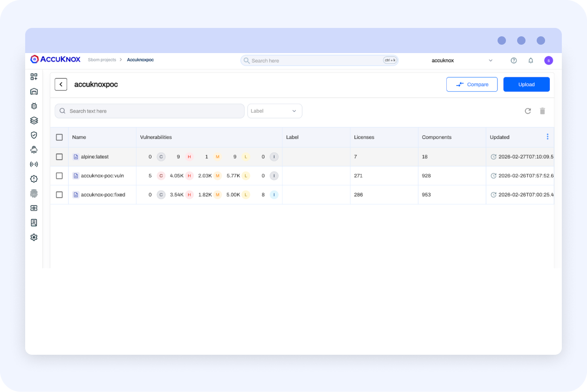Screen dimensions: 587x392
Task: Open the column options three-dot menu
Action: (547, 136)
